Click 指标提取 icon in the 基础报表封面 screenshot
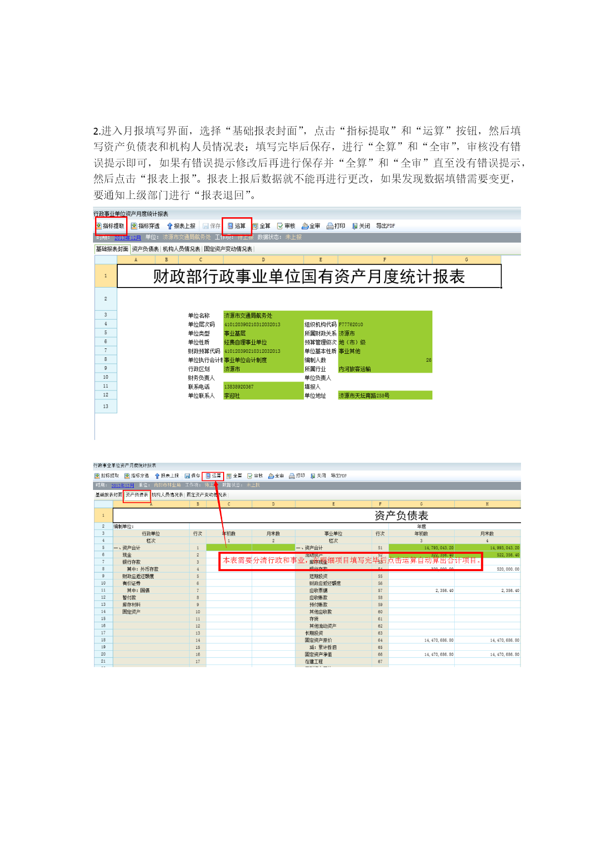The height and width of the screenshot is (868, 614). (99, 226)
